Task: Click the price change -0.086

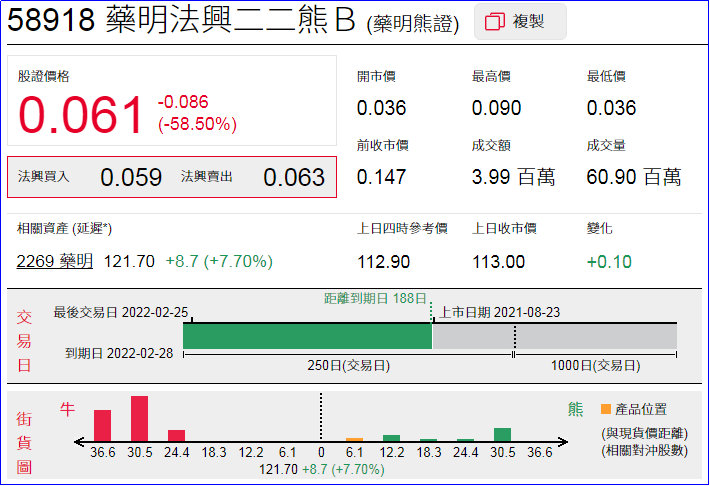Action: pyautogui.click(x=183, y=102)
